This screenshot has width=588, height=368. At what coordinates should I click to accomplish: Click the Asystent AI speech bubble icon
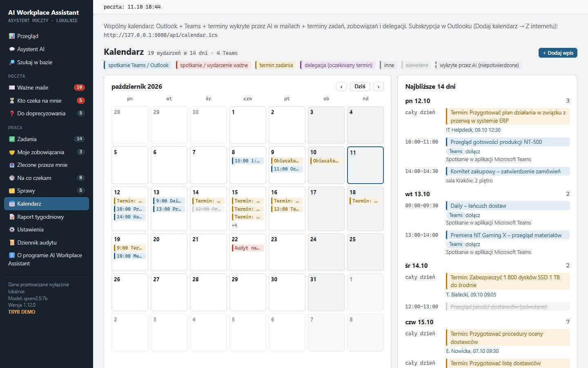[x=12, y=49]
